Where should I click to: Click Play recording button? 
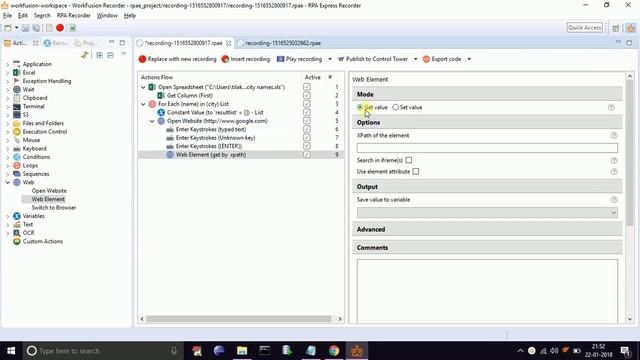(300, 59)
